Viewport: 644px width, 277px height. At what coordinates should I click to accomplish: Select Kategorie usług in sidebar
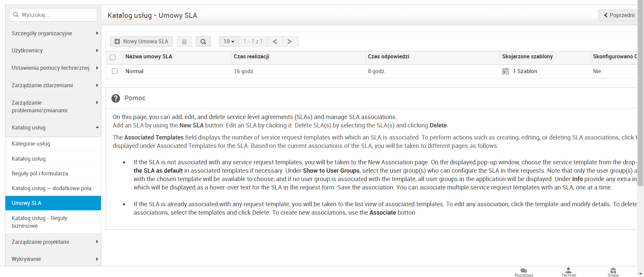pos(31,144)
